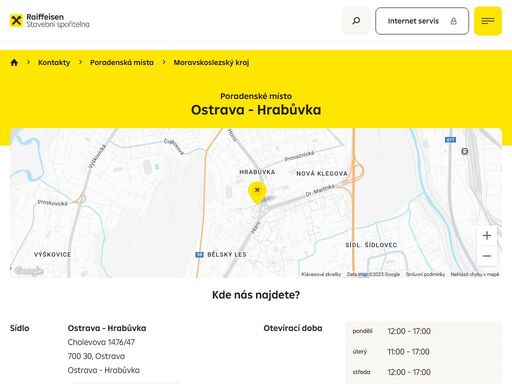Open Kontakty breadcrumb link

pyautogui.click(x=54, y=62)
